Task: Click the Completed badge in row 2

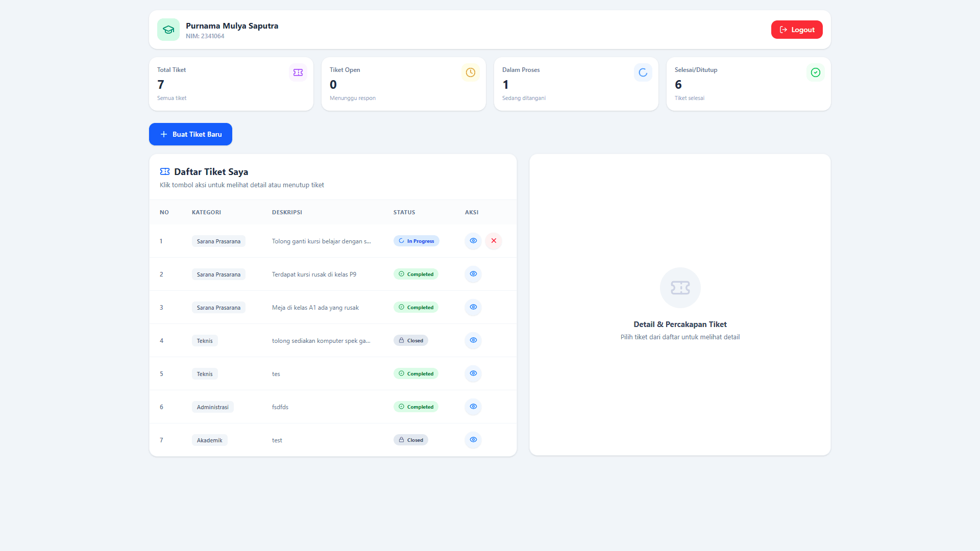Action: click(x=416, y=274)
